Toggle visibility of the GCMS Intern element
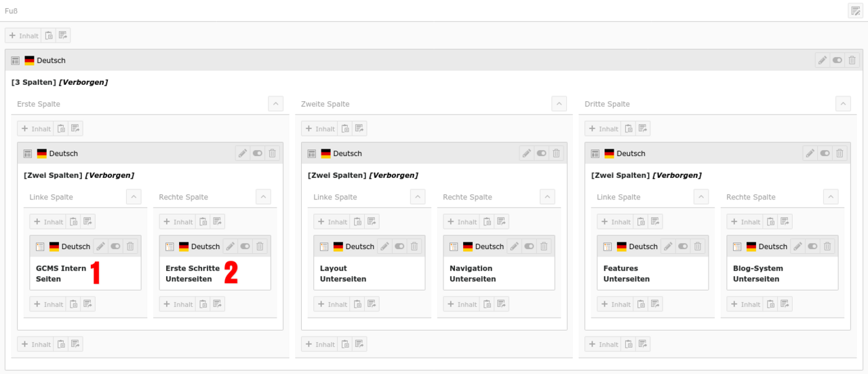 pos(115,246)
